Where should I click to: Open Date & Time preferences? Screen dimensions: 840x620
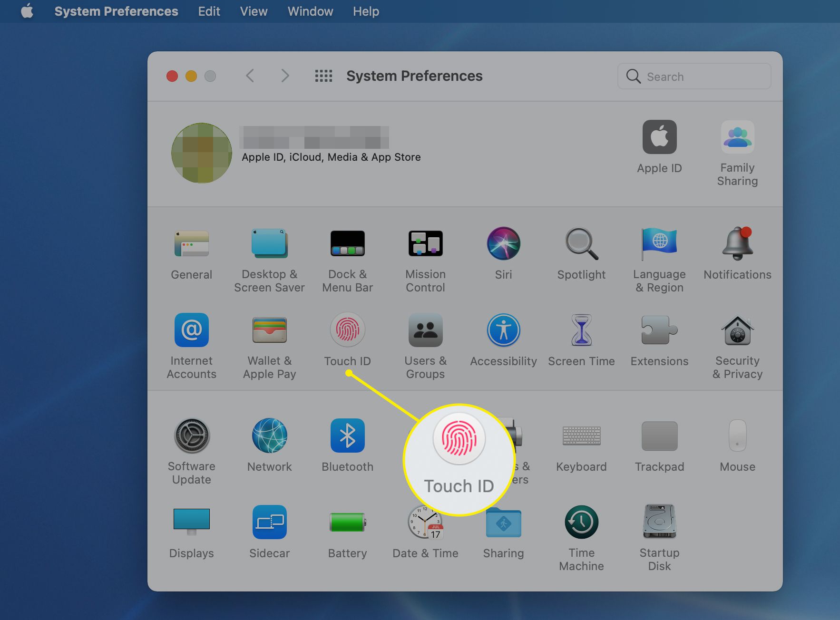point(425,522)
